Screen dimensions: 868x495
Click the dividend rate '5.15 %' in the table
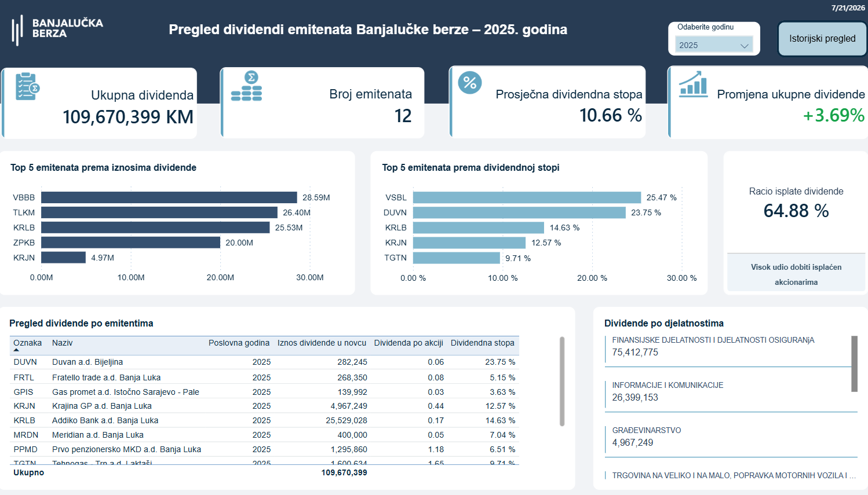502,377
